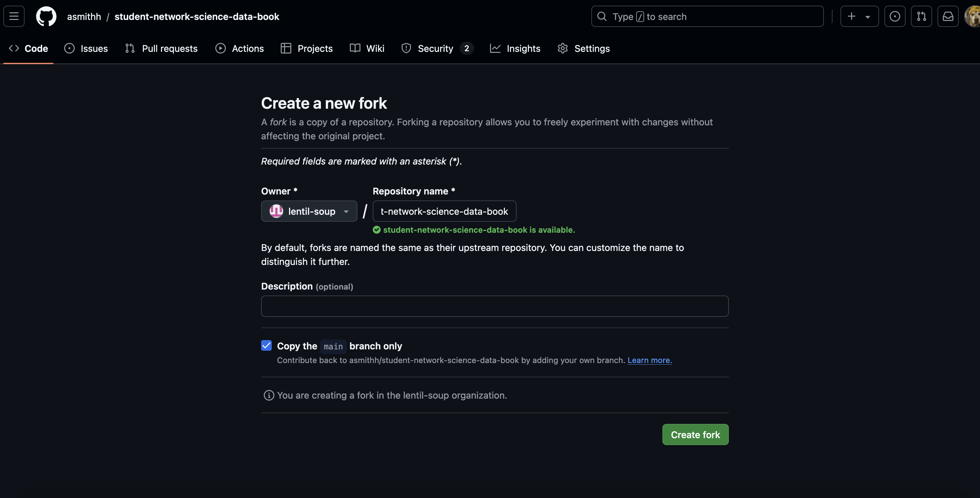Click the Wiki tab book icon
This screenshot has width=980, height=498.
coord(355,48)
